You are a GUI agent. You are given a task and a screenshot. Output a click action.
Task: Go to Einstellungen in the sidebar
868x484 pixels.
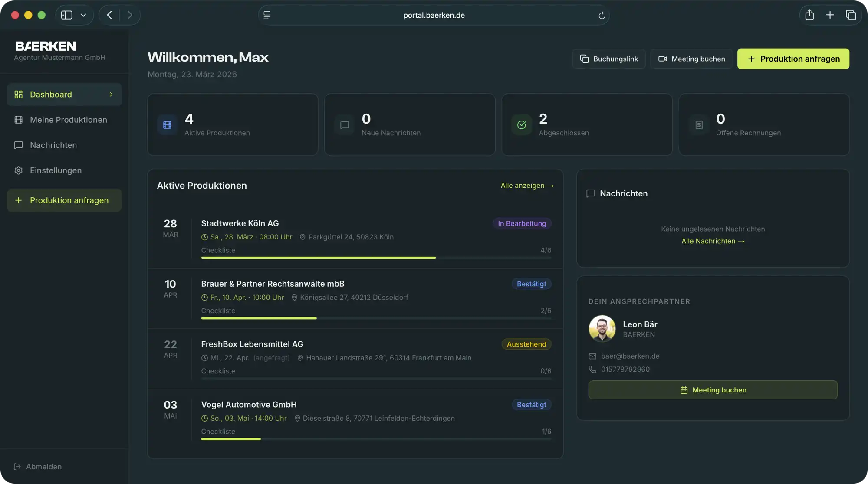pos(56,170)
